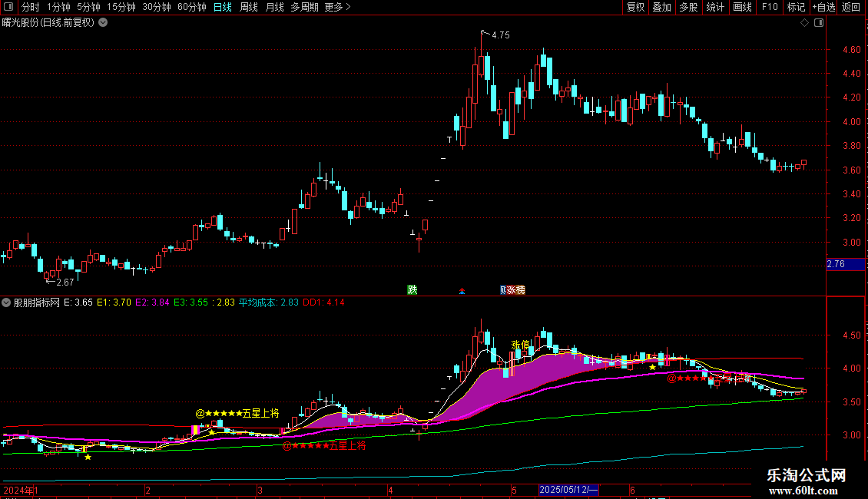The width and height of the screenshot is (868, 499).
Task: Click the 复权 button
Action: 635,7
